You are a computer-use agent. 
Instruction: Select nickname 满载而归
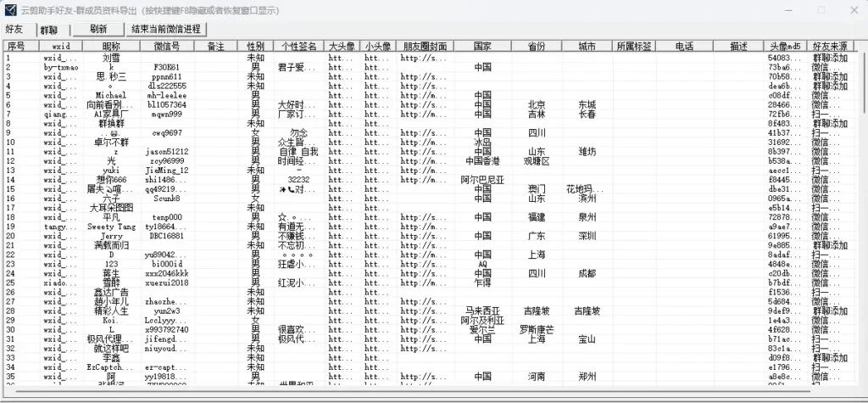pyautogui.click(x=111, y=245)
